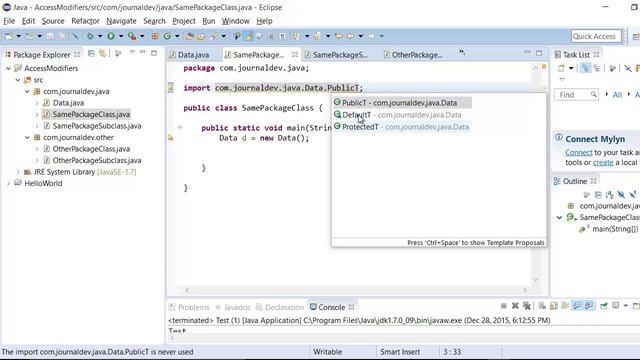The width and height of the screenshot is (640, 360).
Task: Click the Search flashlight toolbar icon
Action: click(213, 36)
